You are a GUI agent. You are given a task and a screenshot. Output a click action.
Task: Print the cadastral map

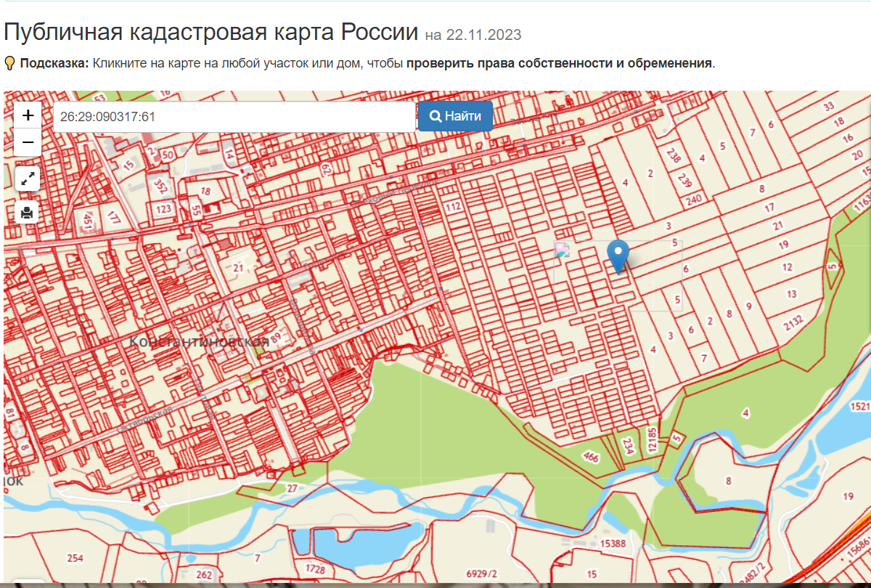(28, 213)
